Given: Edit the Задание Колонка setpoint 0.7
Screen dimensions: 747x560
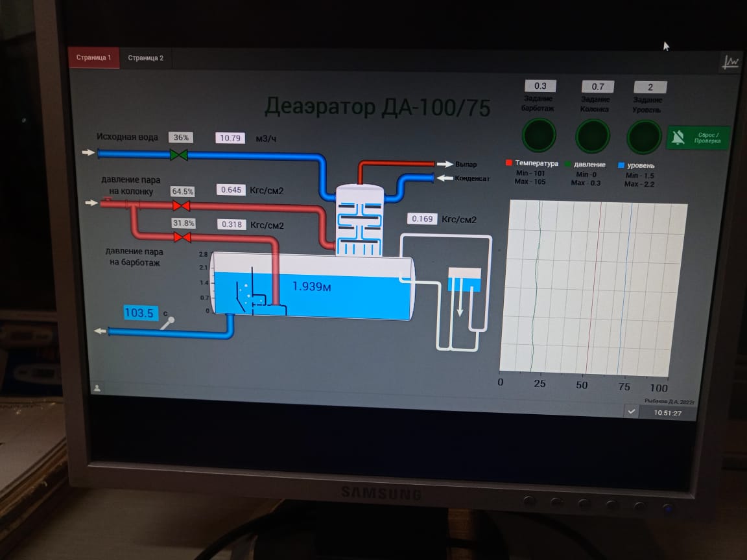Looking at the screenshot, I should [x=597, y=86].
